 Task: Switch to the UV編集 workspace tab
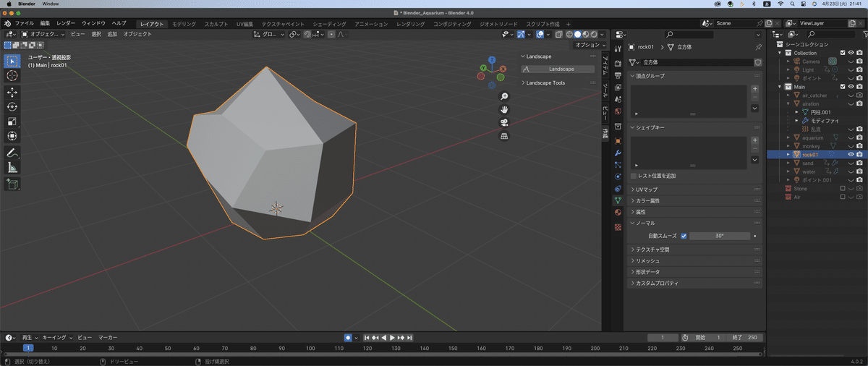click(244, 24)
